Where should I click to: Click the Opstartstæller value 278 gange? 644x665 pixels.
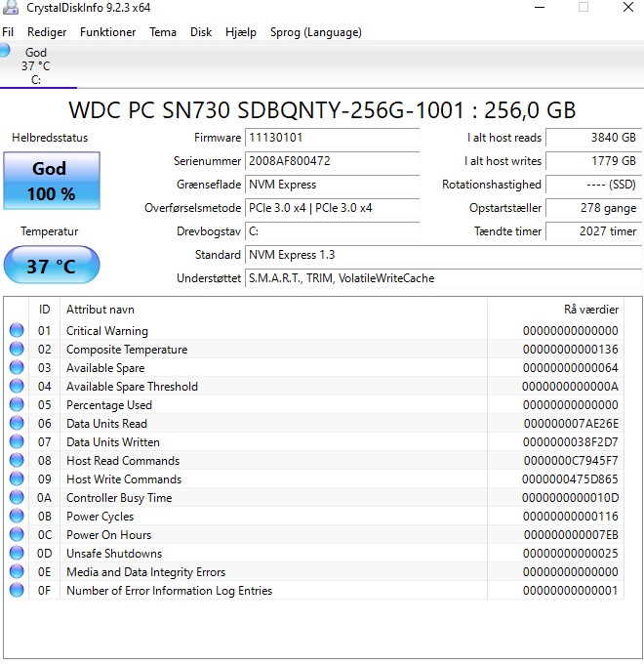click(594, 208)
